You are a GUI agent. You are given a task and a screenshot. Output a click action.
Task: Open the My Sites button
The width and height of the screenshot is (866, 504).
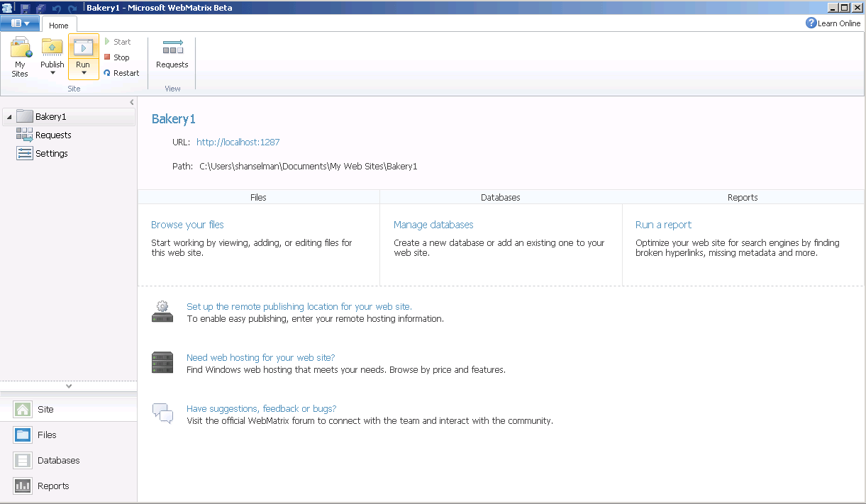coord(20,57)
